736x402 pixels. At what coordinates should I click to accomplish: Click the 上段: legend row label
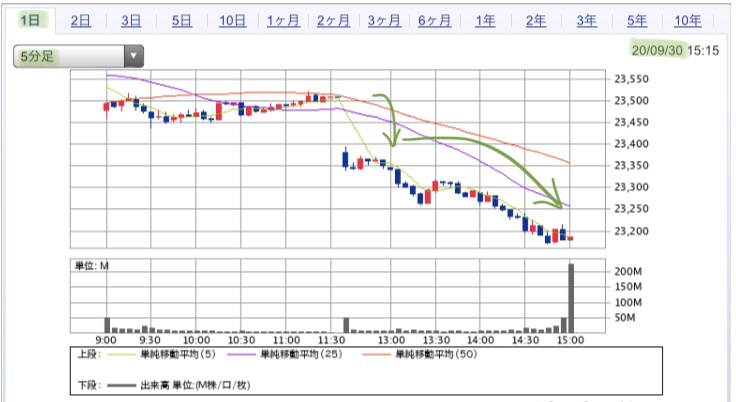pos(89,354)
